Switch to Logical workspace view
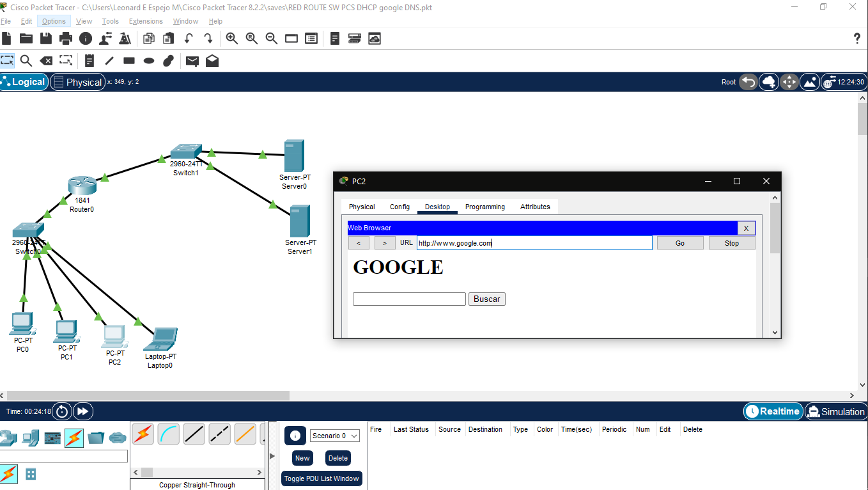This screenshot has width=868, height=490. point(24,82)
